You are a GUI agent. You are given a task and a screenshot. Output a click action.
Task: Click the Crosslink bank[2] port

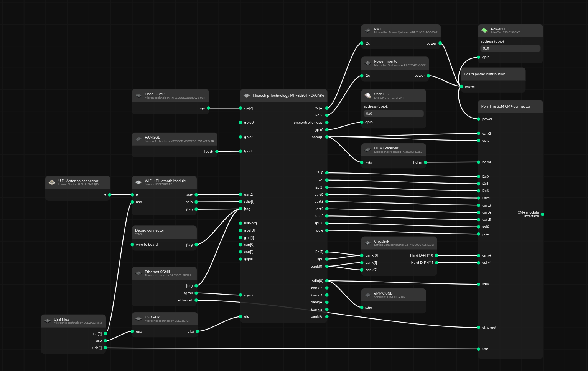(x=361, y=270)
